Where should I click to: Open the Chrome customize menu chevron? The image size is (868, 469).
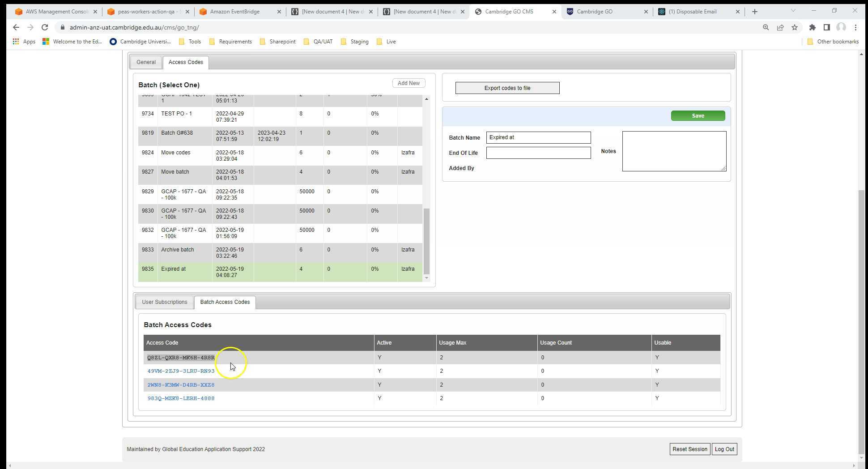coord(792,10)
